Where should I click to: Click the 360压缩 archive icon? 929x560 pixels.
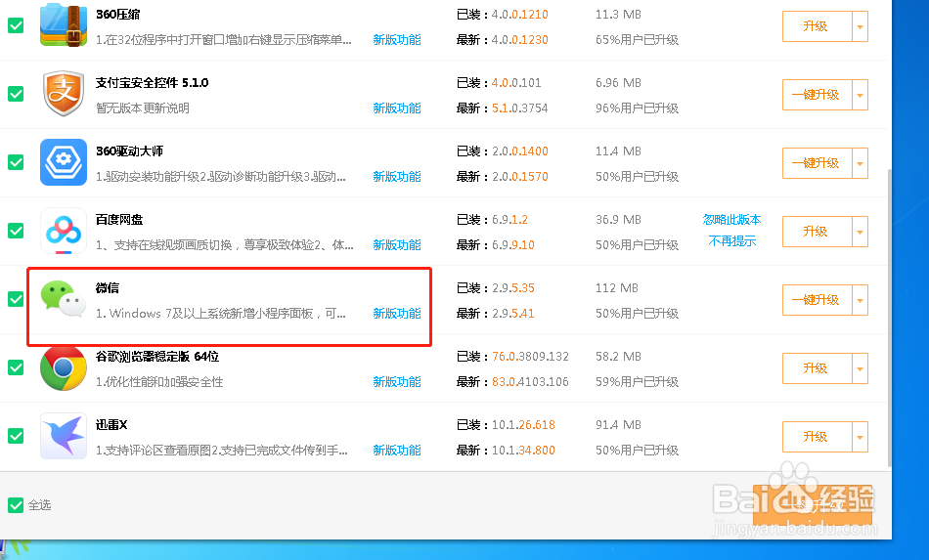[x=64, y=24]
